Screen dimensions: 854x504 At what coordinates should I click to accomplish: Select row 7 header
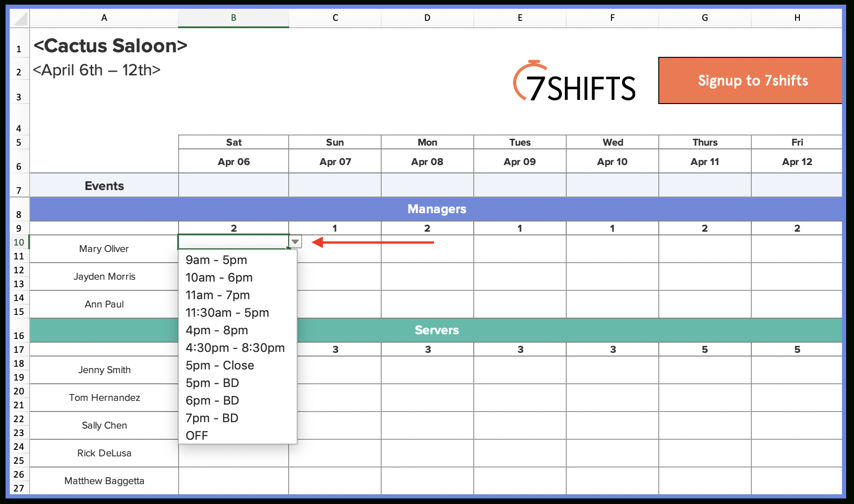(x=19, y=185)
